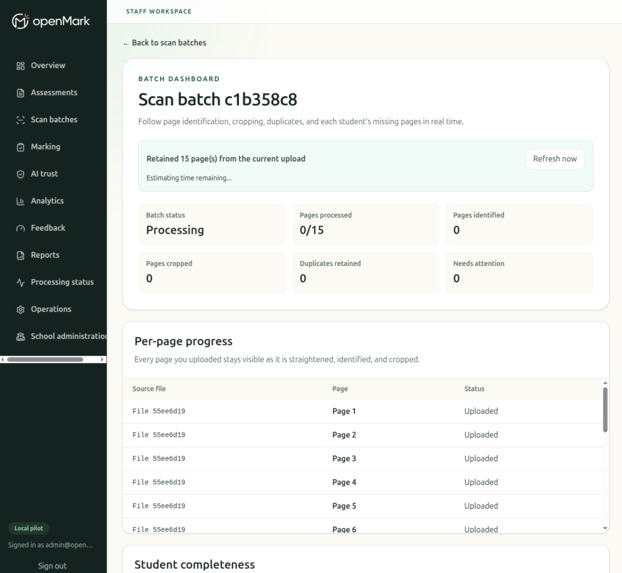Open Processing status page
Image resolution: width=622 pixels, height=573 pixels.
(x=62, y=282)
